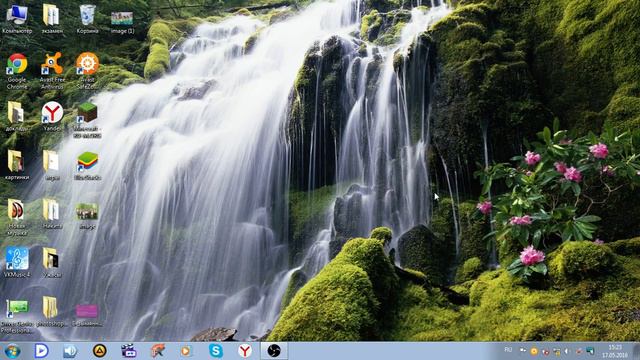The height and width of the screenshot is (360, 640).
Task: Select the Minecraft grass block shortcut
Action: pos(87,120)
